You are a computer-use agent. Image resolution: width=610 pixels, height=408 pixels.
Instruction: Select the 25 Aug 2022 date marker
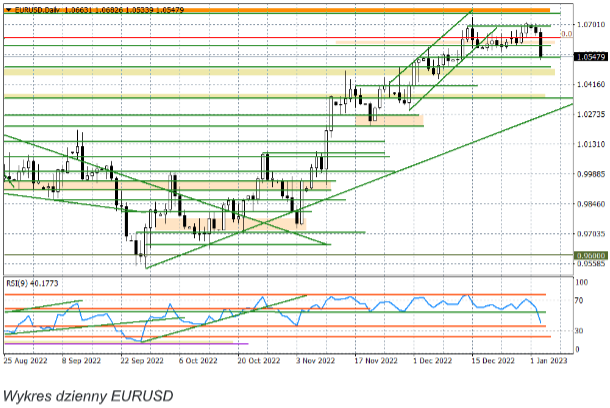[x=25, y=358]
